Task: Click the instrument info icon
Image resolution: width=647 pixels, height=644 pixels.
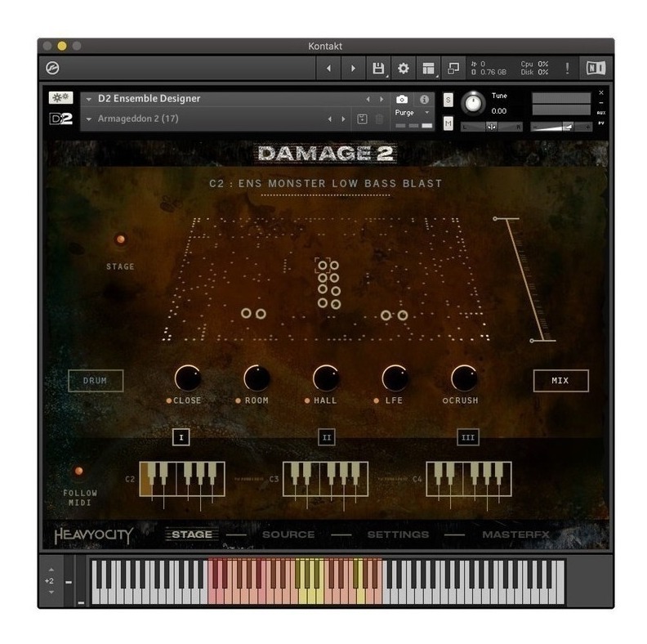Action: tap(424, 100)
